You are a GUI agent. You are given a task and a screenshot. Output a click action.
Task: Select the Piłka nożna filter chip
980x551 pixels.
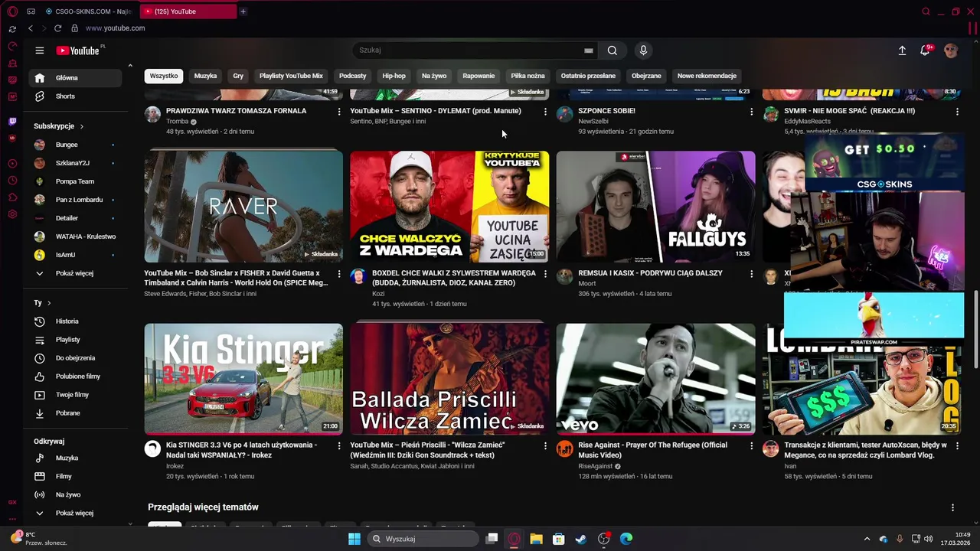tap(528, 76)
